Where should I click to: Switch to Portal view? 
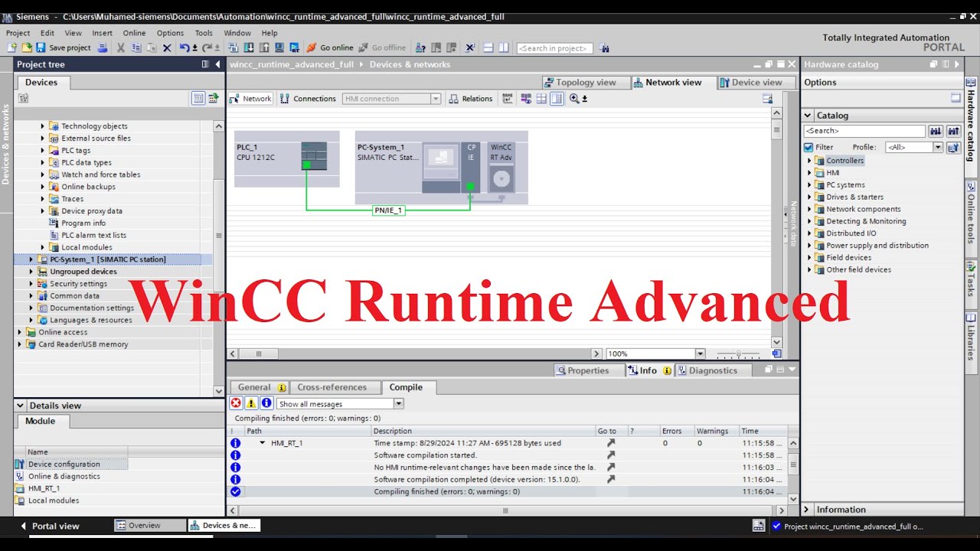[49, 526]
